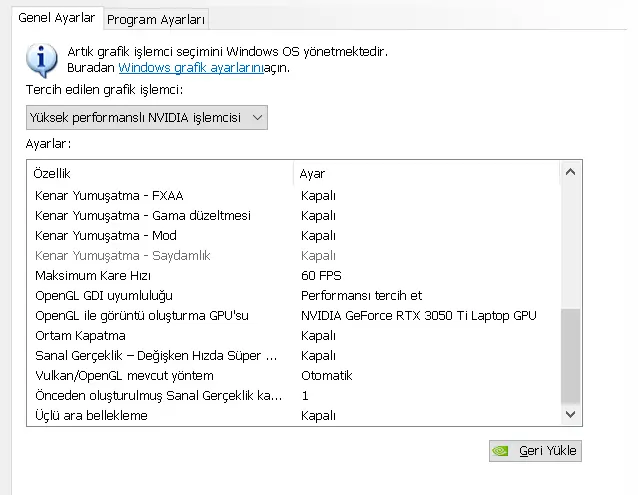
Task: Switch to the Genel Ayarlar tab
Action: pos(57,18)
